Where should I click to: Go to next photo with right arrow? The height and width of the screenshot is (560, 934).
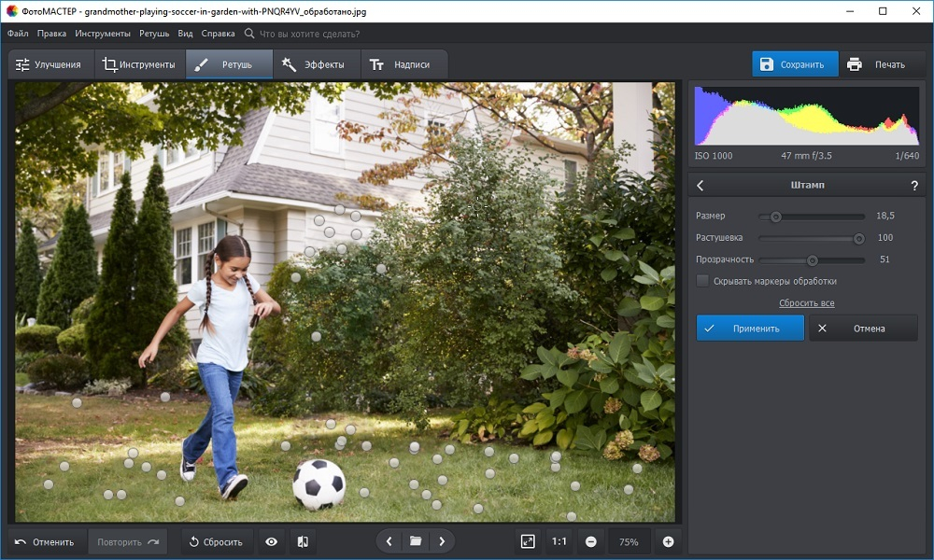442,541
